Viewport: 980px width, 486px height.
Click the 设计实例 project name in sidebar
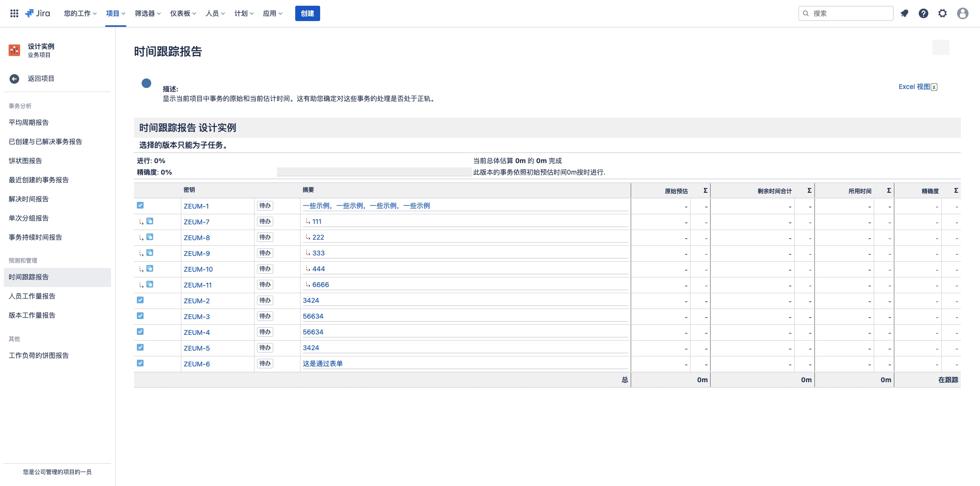click(x=41, y=46)
